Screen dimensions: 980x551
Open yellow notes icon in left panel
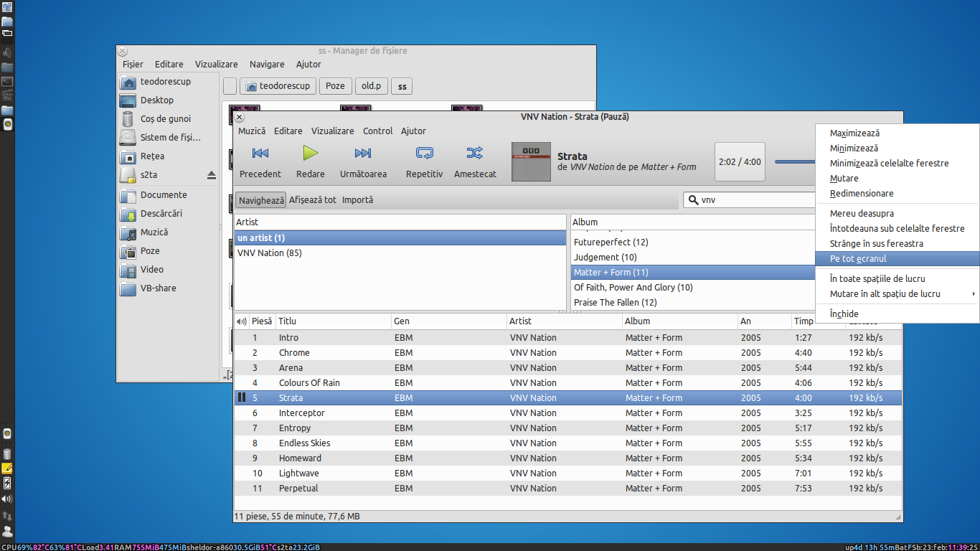point(7,468)
